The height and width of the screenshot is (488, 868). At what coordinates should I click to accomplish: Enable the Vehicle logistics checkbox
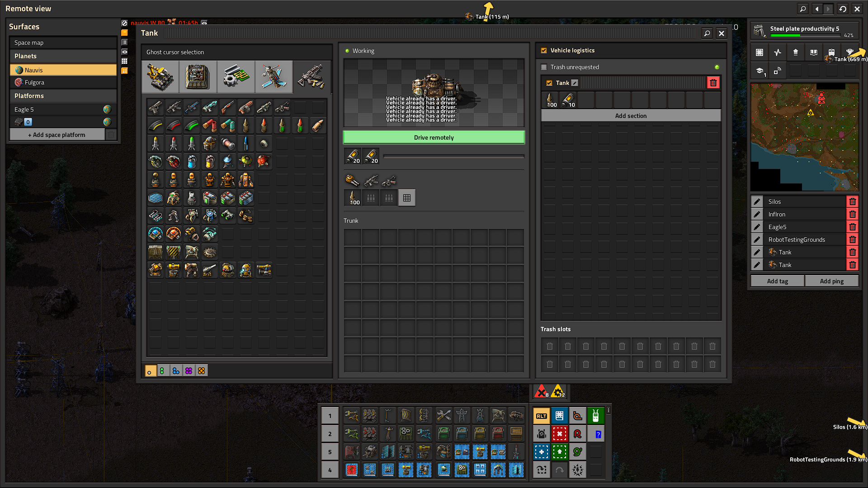[x=544, y=51]
